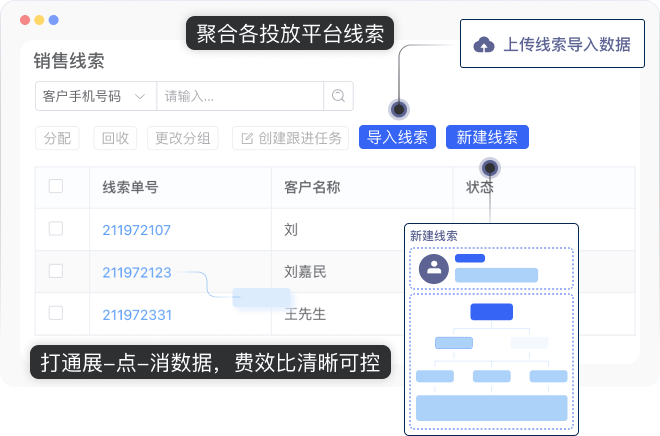Open the 客户手机号码 search type dropdown
This screenshot has width=660, height=436.
pos(94,96)
